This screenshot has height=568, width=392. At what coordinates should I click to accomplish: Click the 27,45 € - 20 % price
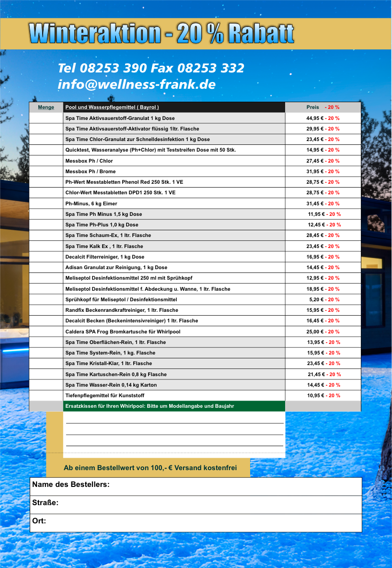point(323,161)
